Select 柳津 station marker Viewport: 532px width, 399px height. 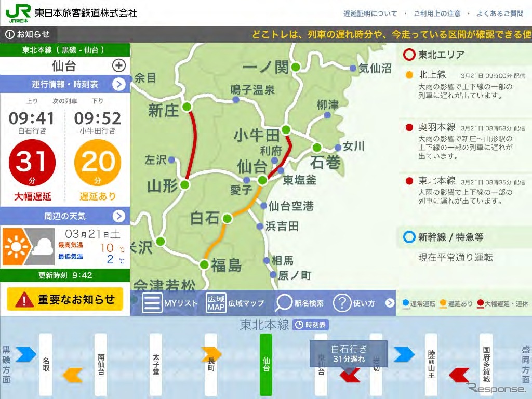[x=327, y=115]
